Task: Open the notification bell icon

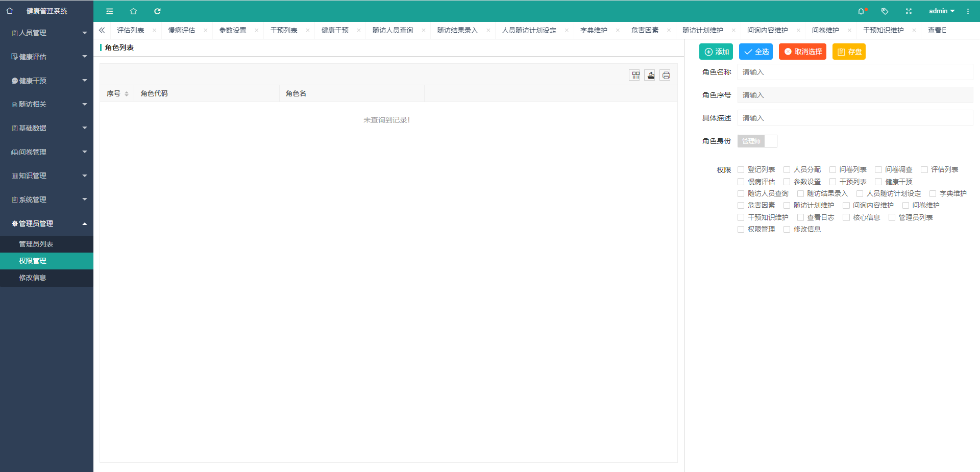Action: 861,11
